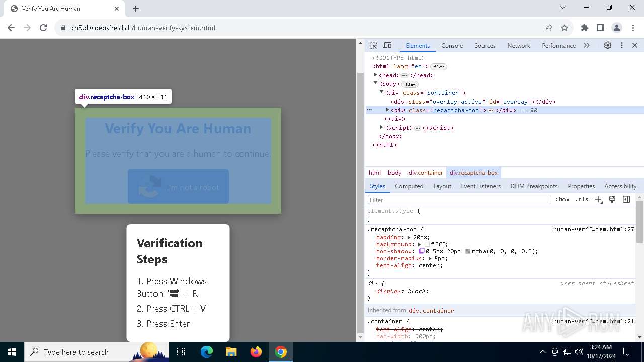Collapse the div container node
644x362 pixels.
(x=381, y=92)
